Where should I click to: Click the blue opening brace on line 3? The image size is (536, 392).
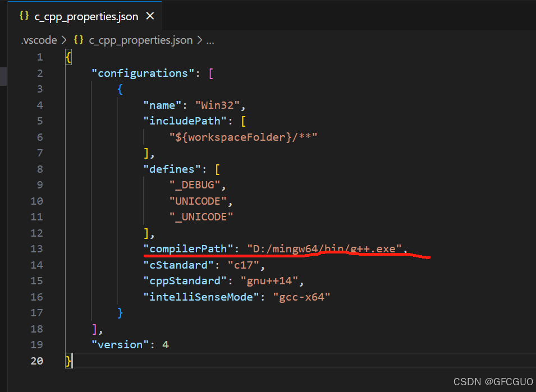[120, 90]
